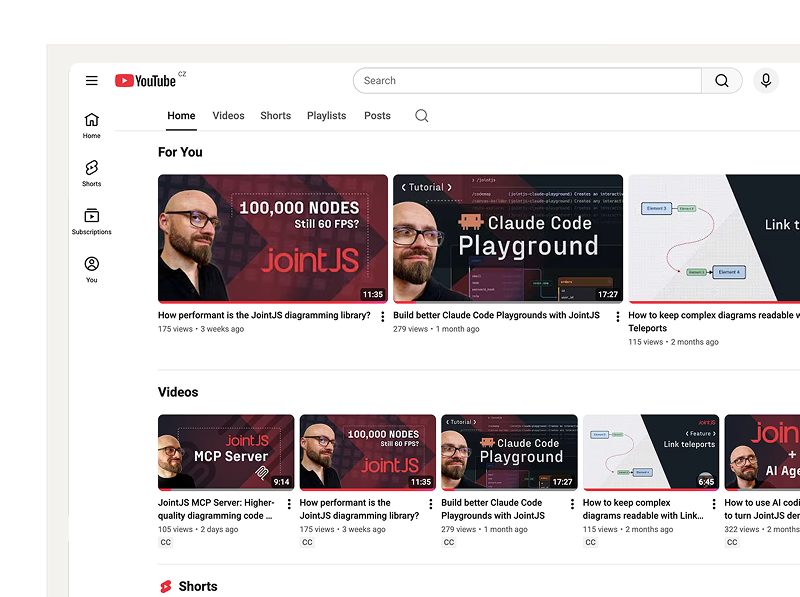The width and height of the screenshot is (800, 597).
Task: Click '105 views · 2 days ago' text
Action: (x=198, y=530)
